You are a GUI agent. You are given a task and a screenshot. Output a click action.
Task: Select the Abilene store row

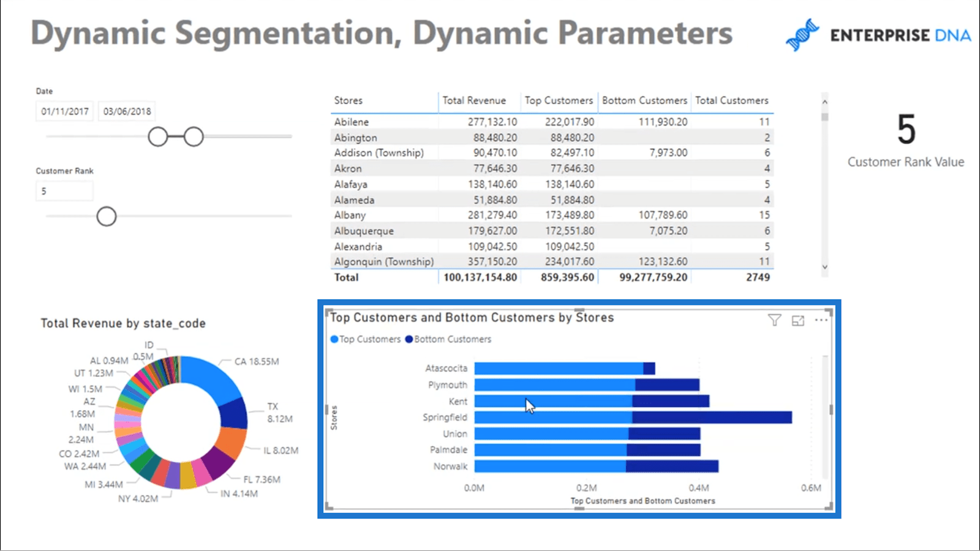[552, 122]
